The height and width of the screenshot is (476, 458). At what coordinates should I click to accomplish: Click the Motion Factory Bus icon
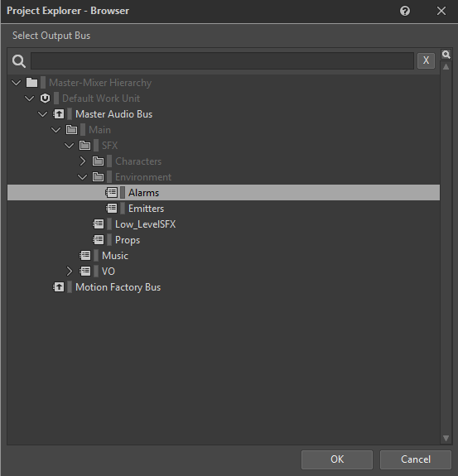(x=59, y=287)
